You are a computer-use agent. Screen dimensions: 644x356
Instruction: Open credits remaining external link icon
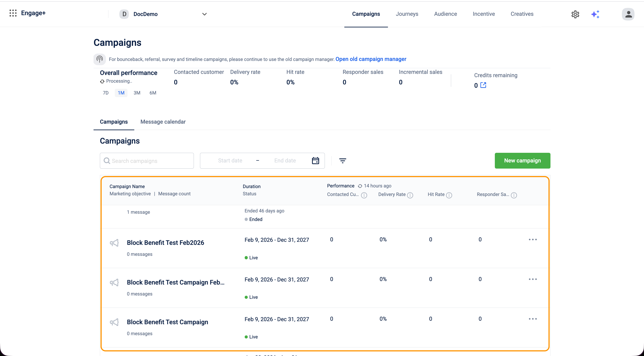(483, 85)
